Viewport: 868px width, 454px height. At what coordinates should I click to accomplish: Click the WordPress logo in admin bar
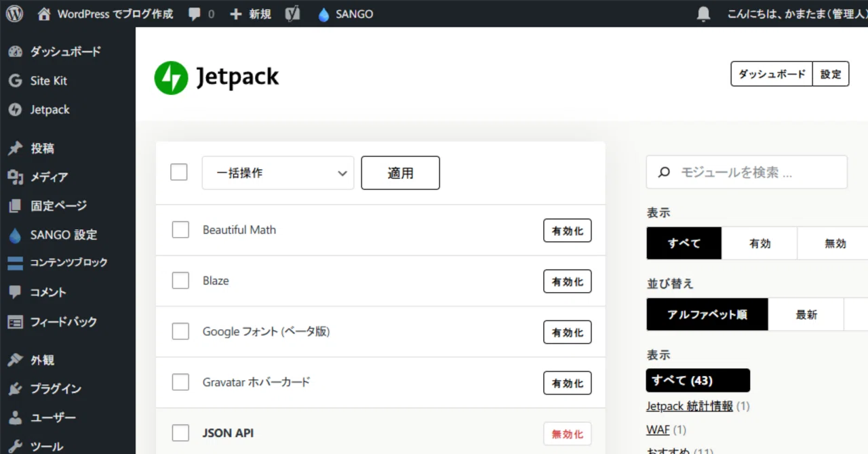point(15,14)
